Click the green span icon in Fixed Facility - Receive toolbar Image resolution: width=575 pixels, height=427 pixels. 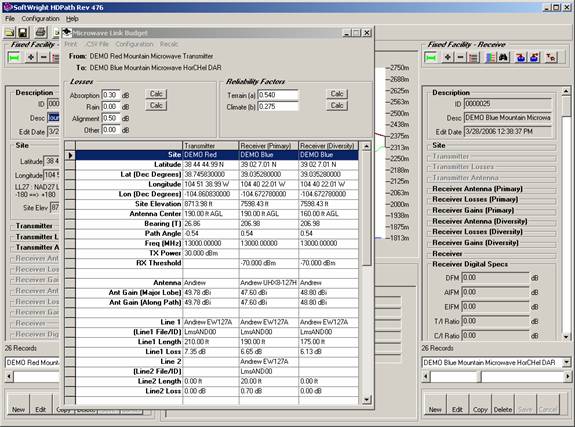point(431,57)
